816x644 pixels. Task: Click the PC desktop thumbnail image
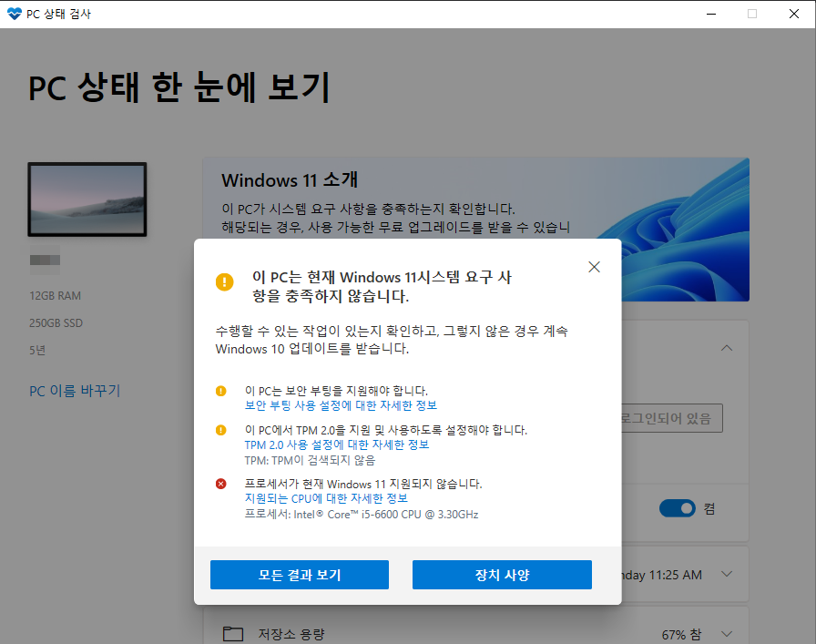(x=87, y=199)
